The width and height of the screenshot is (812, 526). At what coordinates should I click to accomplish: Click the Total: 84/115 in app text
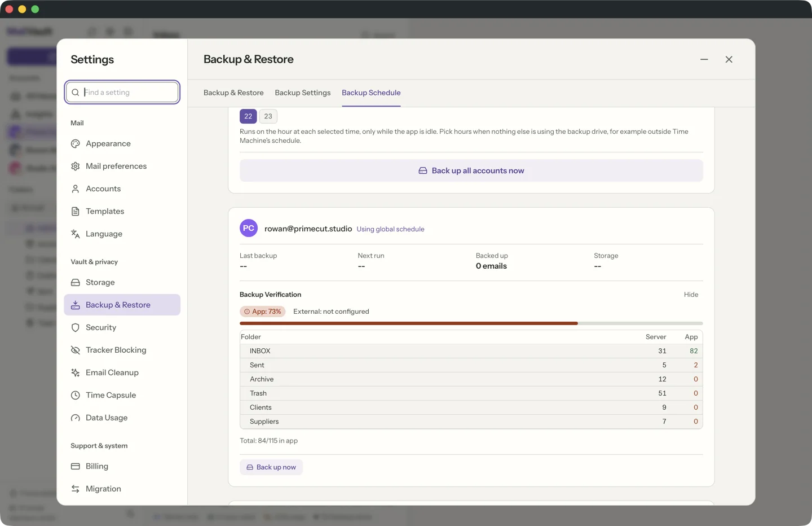pyautogui.click(x=268, y=441)
